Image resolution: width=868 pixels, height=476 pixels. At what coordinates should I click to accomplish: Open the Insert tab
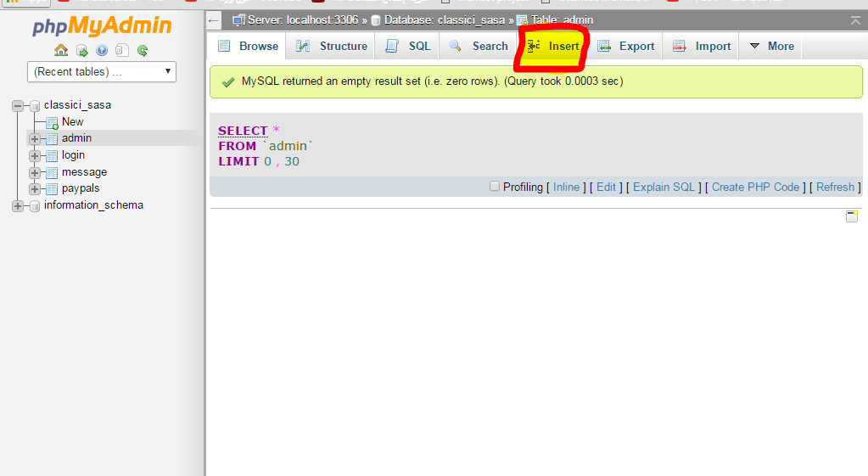553,46
